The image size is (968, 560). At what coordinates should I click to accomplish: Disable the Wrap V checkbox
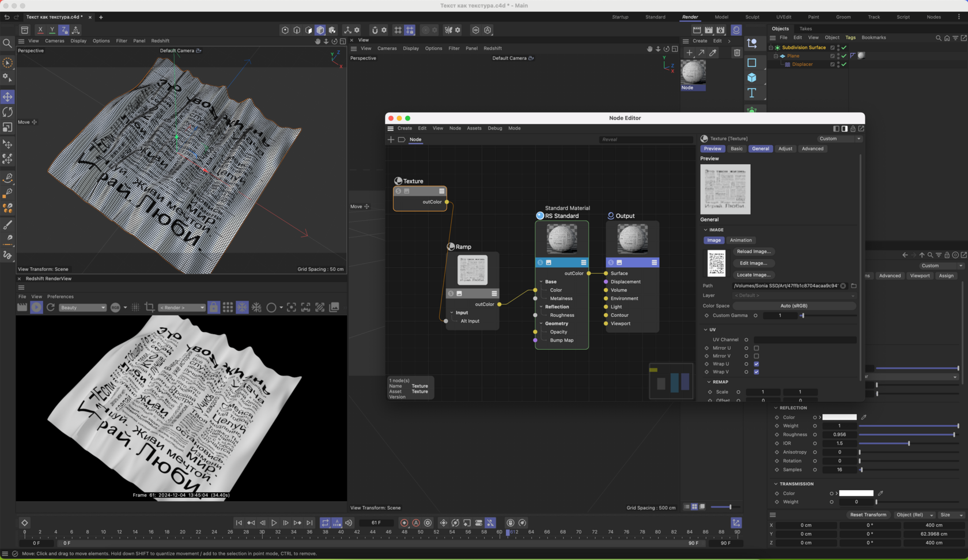757,372
